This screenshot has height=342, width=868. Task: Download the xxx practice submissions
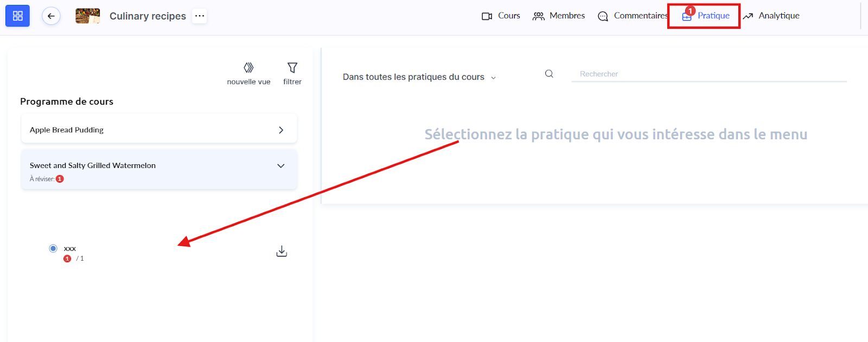[282, 251]
